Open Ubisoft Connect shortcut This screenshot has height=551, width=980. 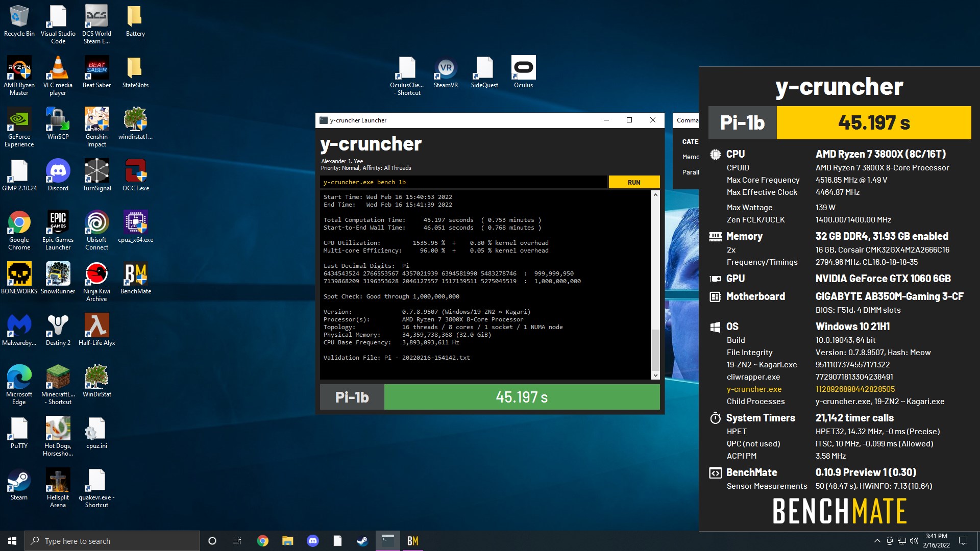click(96, 231)
